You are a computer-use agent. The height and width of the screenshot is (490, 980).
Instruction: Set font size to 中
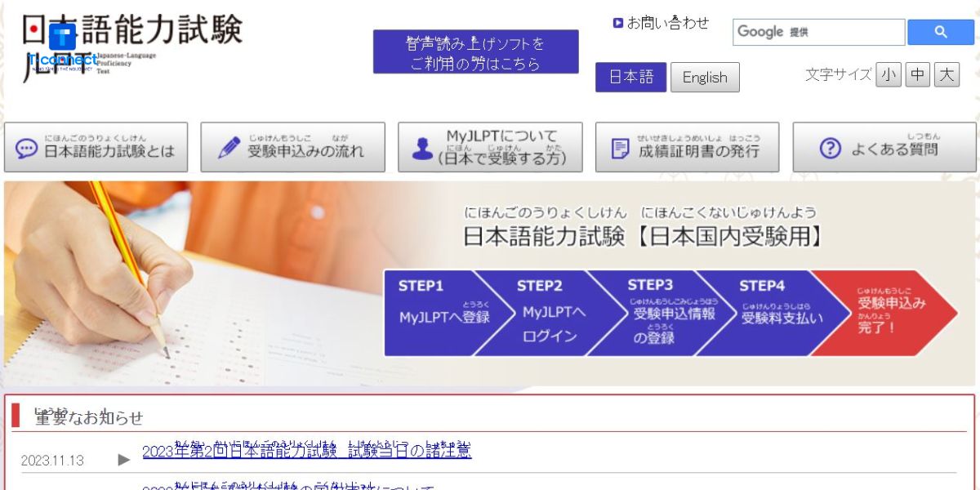click(x=918, y=75)
